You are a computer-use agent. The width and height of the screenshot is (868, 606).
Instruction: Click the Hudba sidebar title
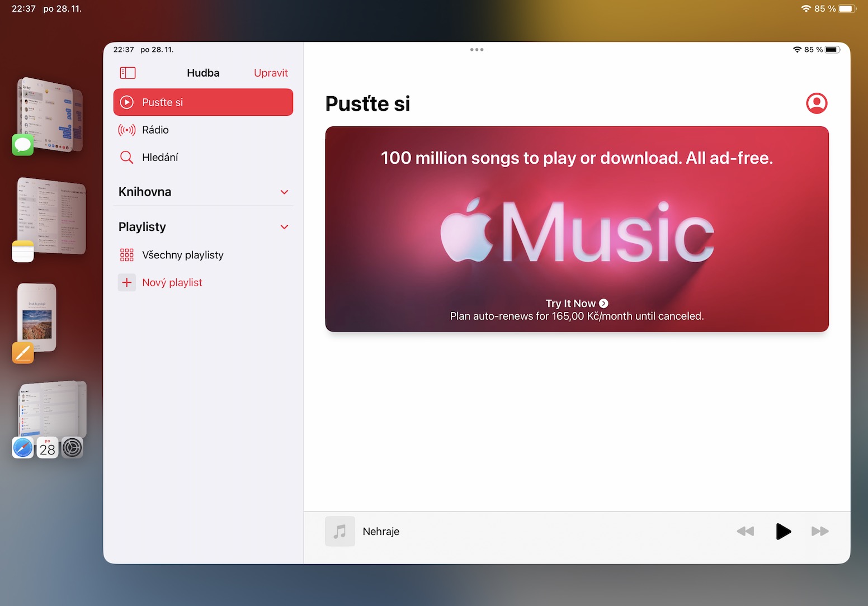203,73
